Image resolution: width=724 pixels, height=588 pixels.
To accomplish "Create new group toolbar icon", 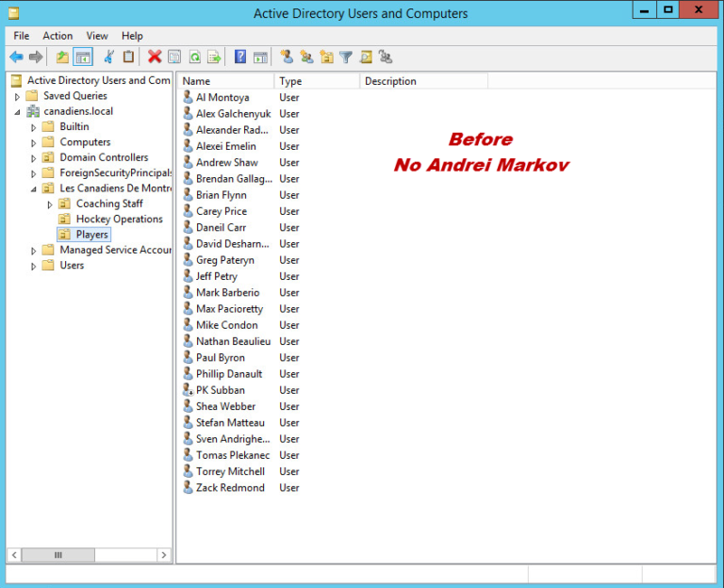I will [306, 57].
